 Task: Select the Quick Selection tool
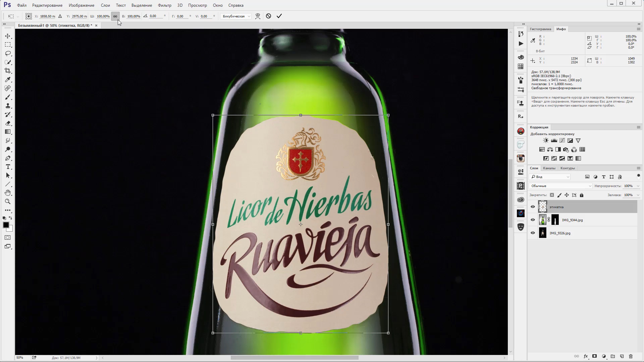[8, 62]
